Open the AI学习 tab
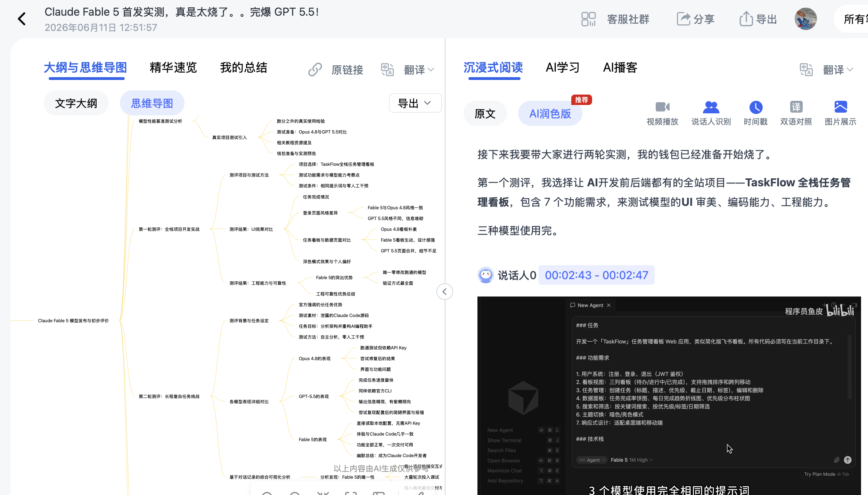Screen dimensions: 868x495 [x=563, y=67]
